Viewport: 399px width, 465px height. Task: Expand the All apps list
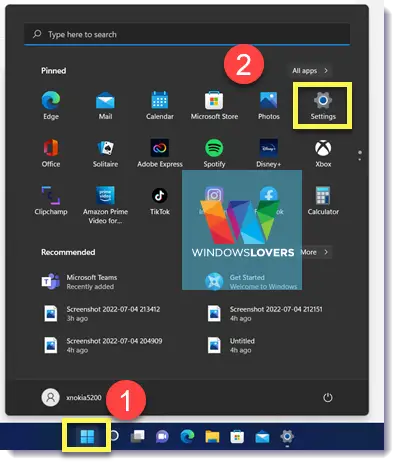point(310,71)
